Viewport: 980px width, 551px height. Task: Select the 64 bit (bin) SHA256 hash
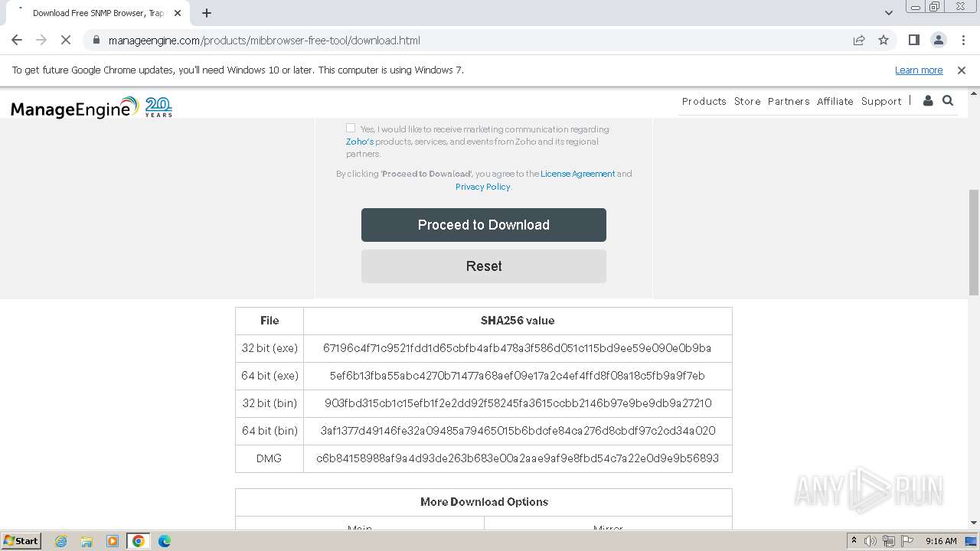click(x=518, y=431)
